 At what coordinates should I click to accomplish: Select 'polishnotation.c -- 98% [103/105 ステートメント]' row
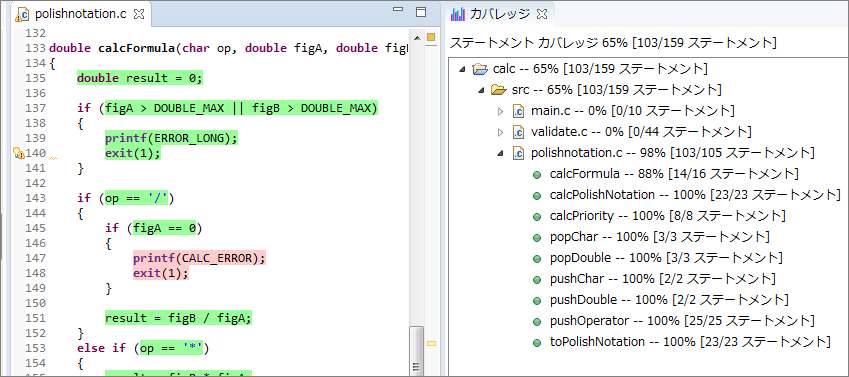click(672, 153)
